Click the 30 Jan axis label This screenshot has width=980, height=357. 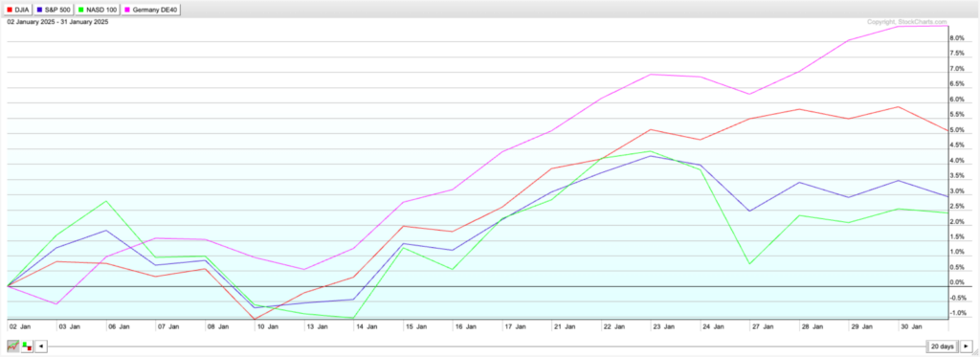coord(911,326)
